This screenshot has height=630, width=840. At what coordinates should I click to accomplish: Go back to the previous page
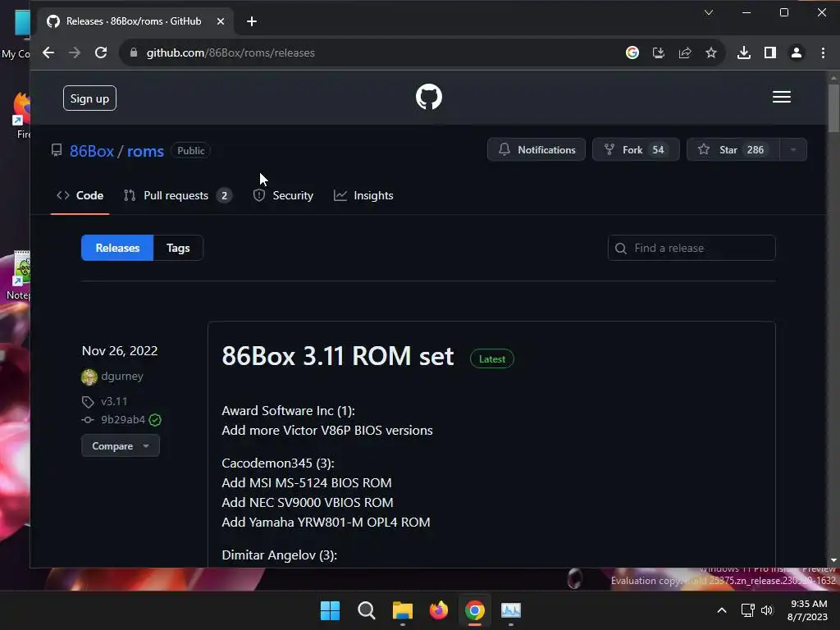(48, 52)
